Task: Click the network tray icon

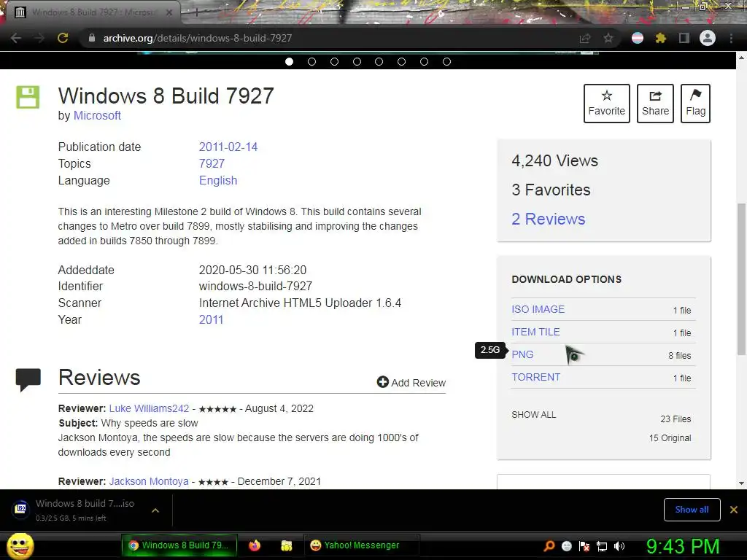Action: pyautogui.click(x=602, y=546)
